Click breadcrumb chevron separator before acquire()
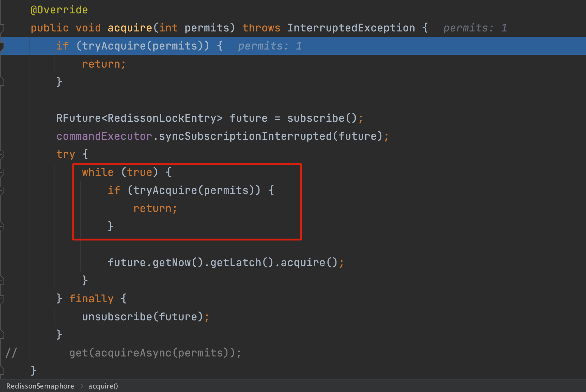Viewport: 586px width, 392px height. click(82, 386)
